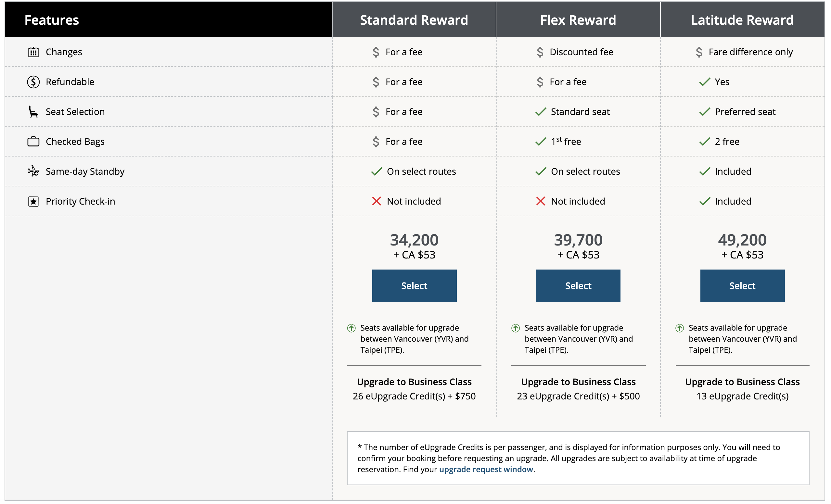
Task: Click the Same-day Standby airplane icon
Action: point(33,171)
